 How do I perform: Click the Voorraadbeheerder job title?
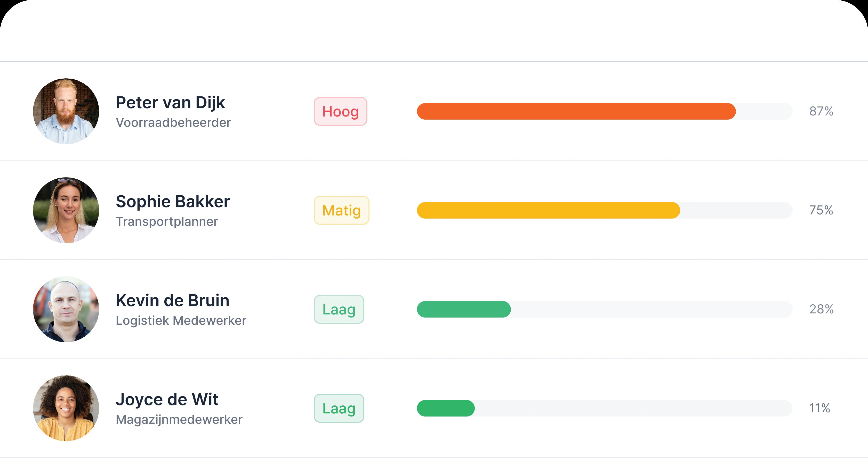click(x=173, y=123)
